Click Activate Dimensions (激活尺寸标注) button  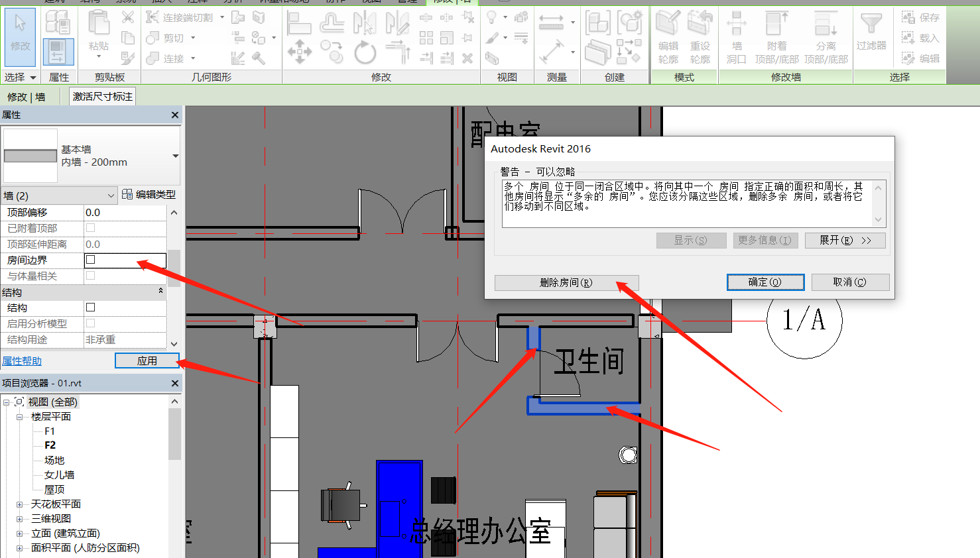coord(103,97)
